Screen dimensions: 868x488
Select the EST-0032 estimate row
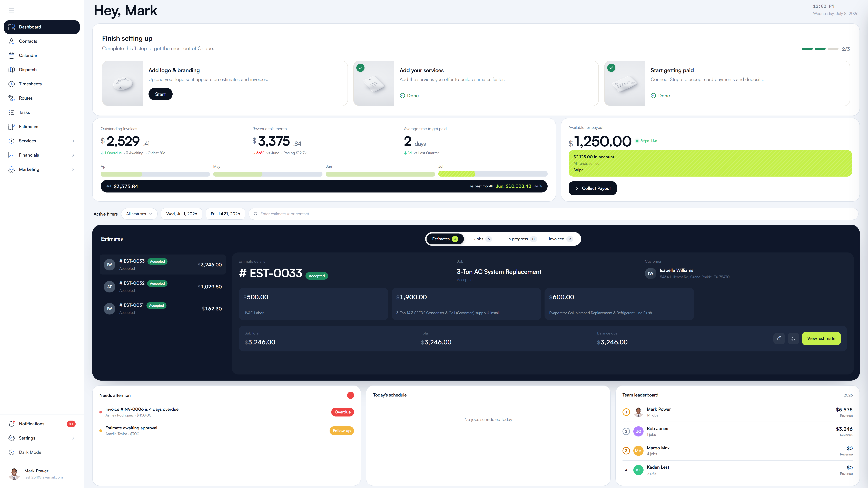pyautogui.click(x=163, y=287)
